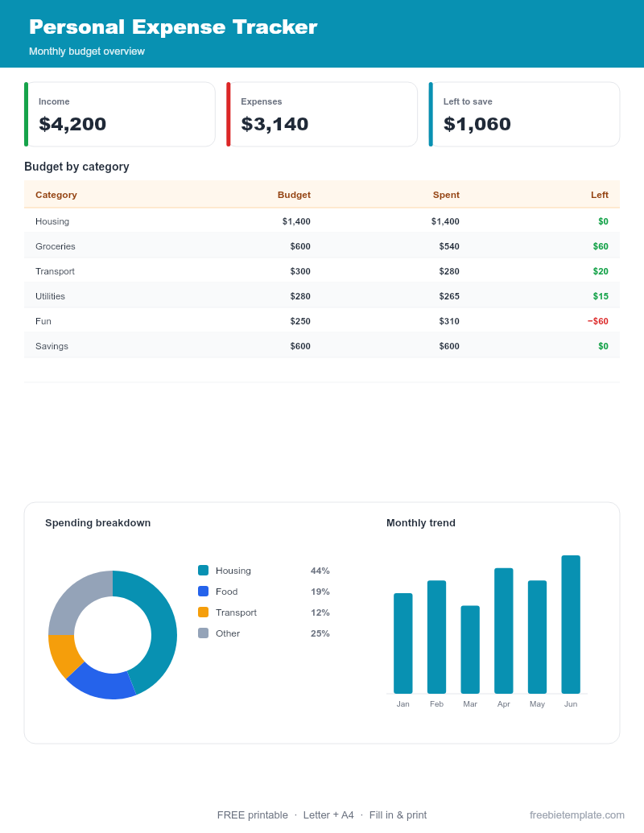The height and width of the screenshot is (833, 644).
Task: Click the negative −$60 left value
Action: point(598,321)
